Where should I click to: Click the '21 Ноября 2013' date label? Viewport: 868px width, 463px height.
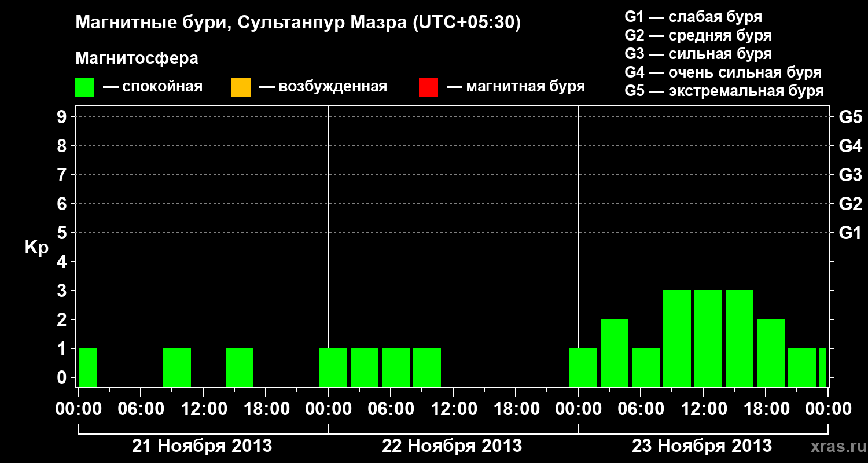202,446
